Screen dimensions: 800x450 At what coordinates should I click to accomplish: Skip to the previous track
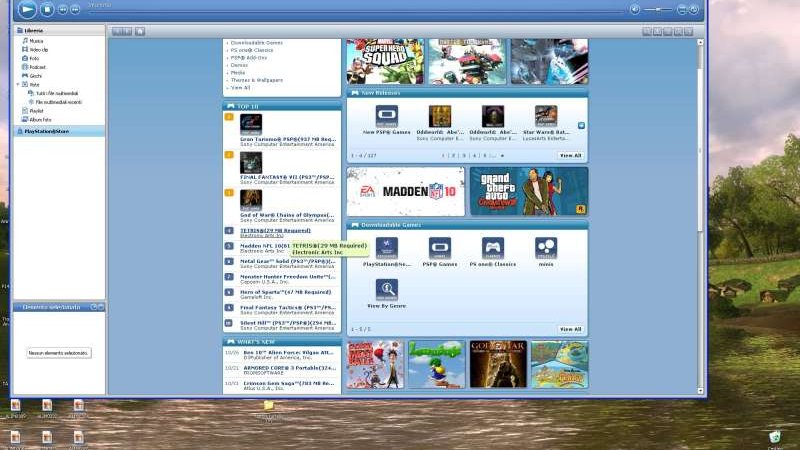pyautogui.click(x=63, y=10)
